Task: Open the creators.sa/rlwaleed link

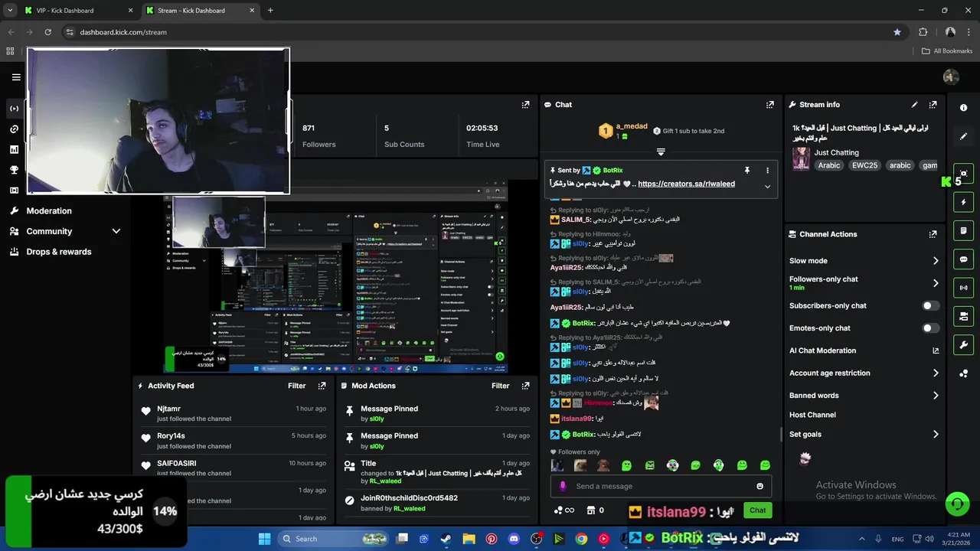Action: coord(686,184)
